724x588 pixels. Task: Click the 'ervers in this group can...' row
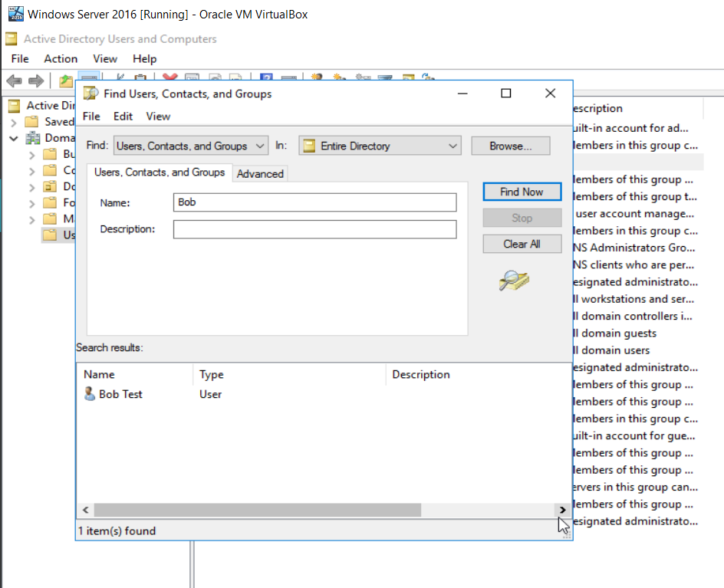tap(635, 487)
